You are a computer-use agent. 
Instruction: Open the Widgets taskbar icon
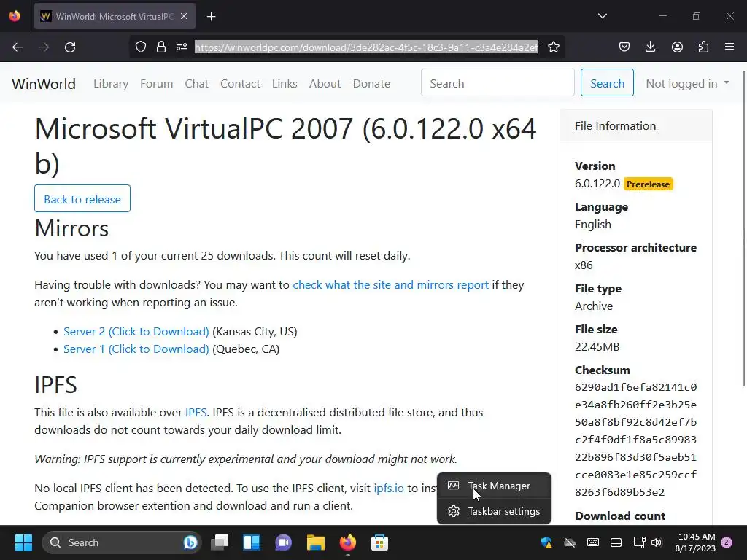pos(252,542)
